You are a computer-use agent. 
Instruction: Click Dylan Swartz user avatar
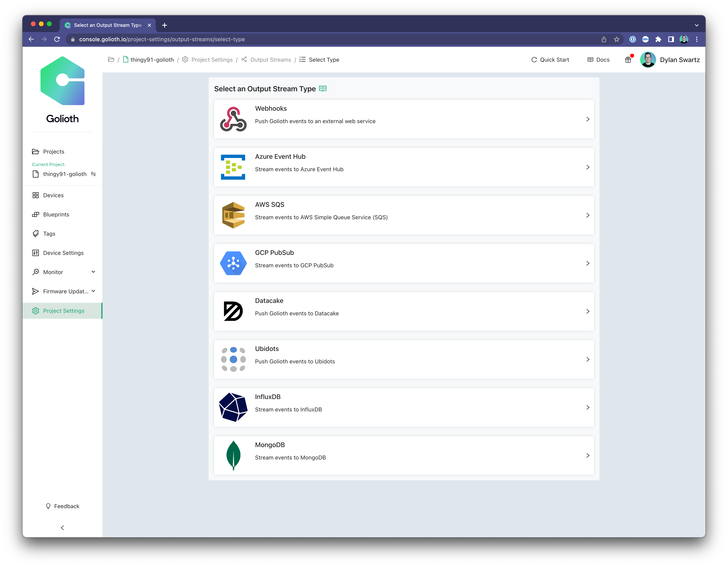click(648, 60)
